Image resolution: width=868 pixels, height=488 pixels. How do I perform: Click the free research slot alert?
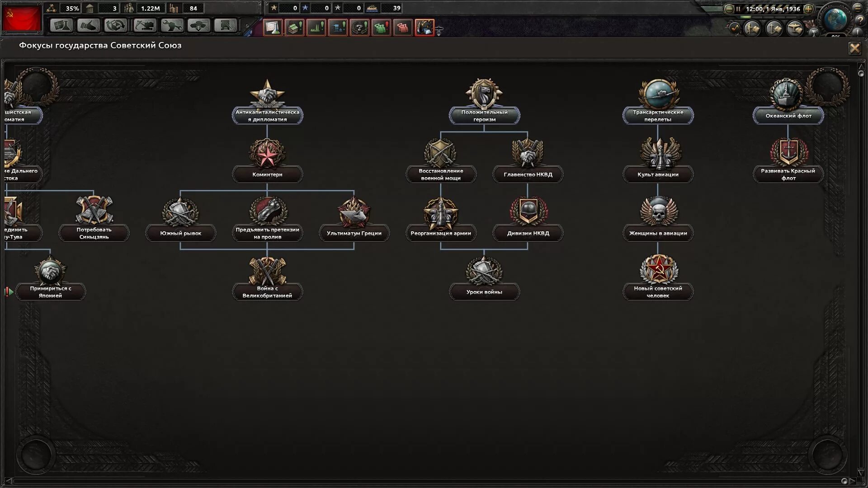273,28
